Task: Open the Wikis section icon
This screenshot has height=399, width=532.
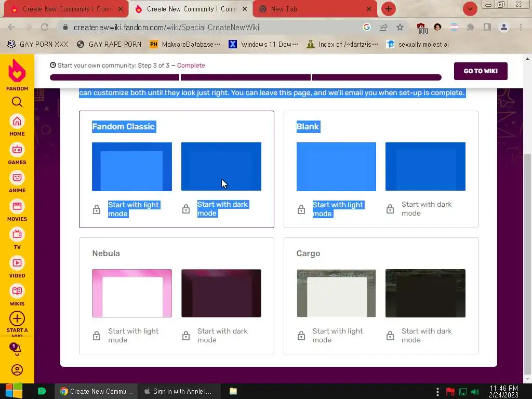Action: point(17,291)
